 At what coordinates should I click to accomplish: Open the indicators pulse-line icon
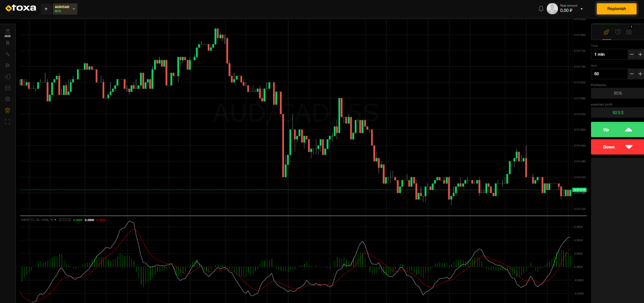7,54
